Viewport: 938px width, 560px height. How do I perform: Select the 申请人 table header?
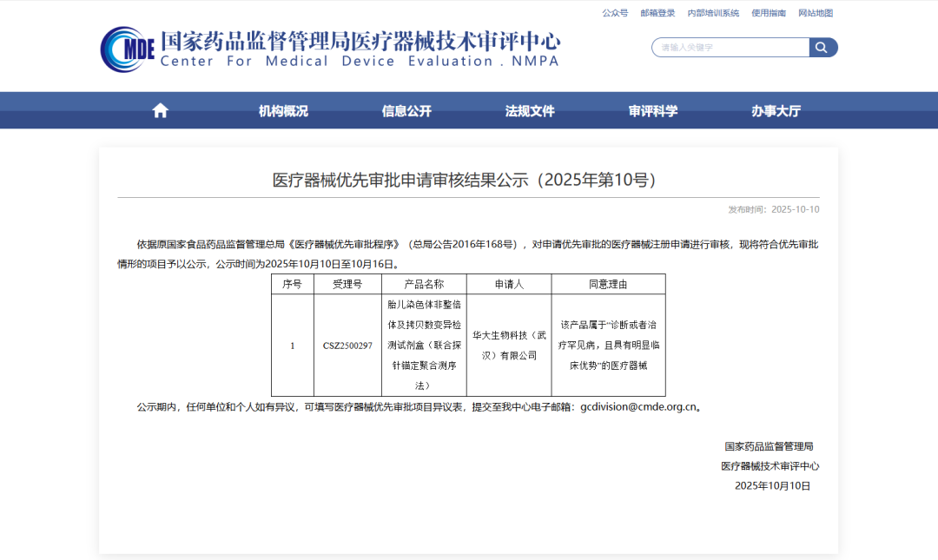click(509, 284)
